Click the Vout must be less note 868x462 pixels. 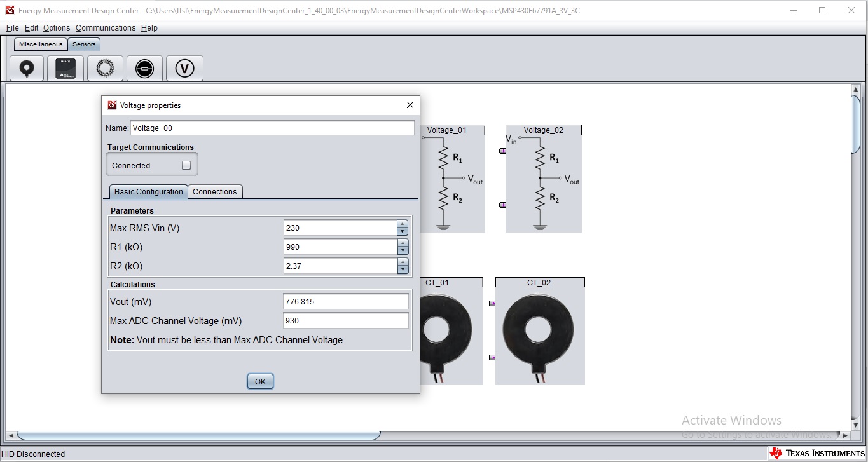[x=228, y=340]
